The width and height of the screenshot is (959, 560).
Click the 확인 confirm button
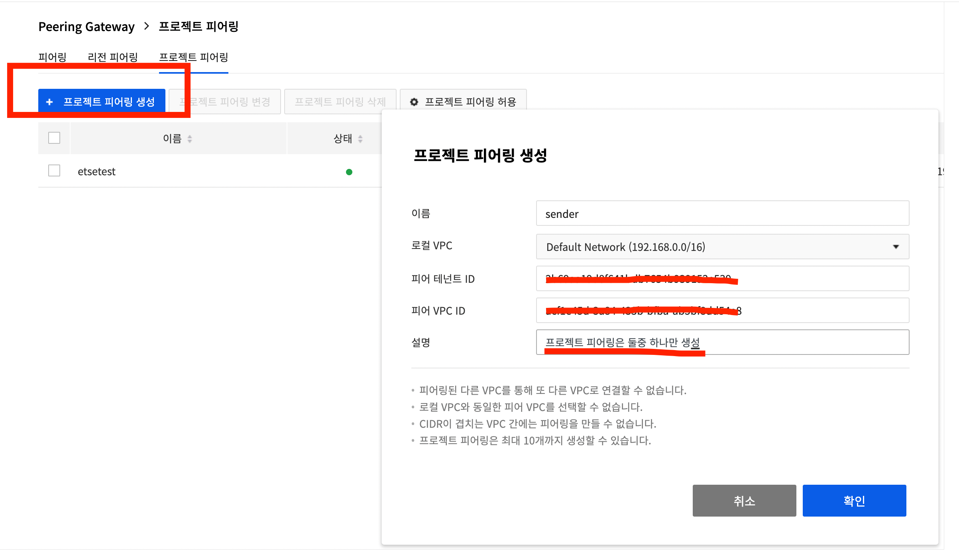tap(854, 501)
